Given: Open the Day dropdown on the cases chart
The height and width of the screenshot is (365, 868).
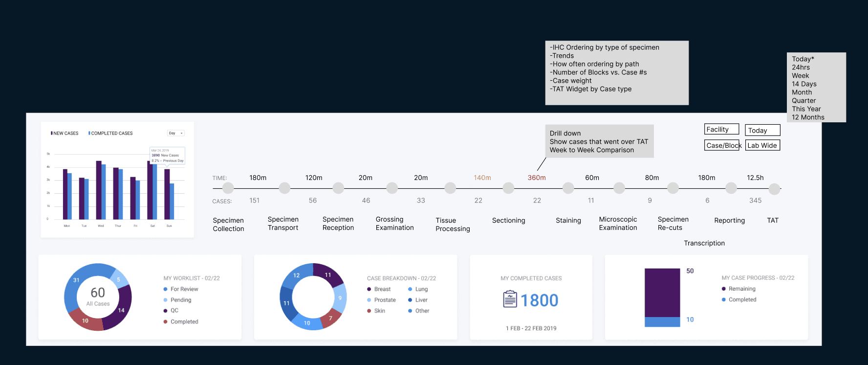Looking at the screenshot, I should click(x=176, y=133).
